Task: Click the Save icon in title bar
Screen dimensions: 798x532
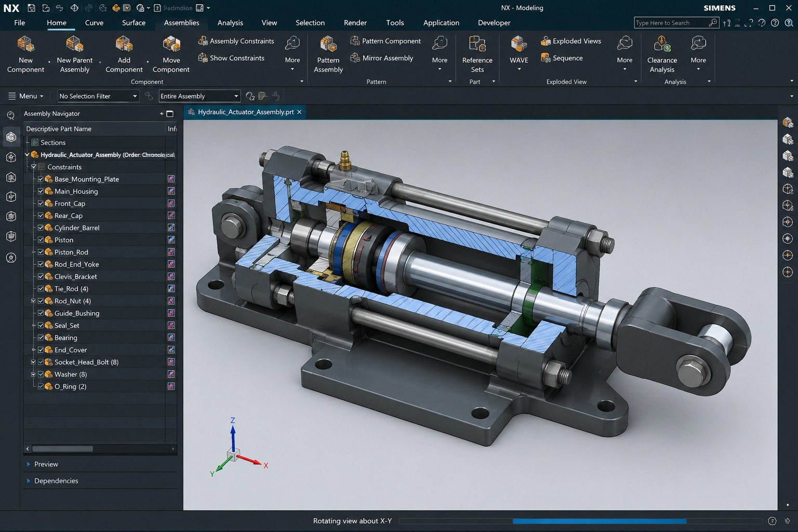Action: [32, 8]
